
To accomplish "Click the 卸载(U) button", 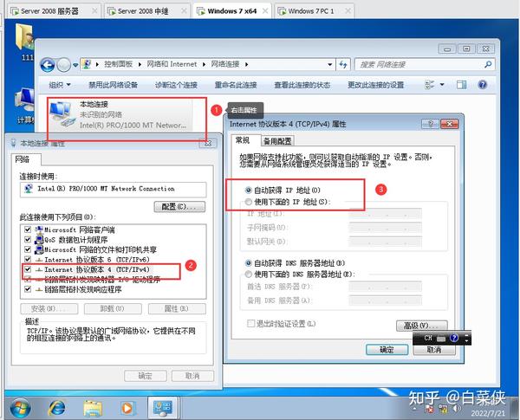I will click(x=113, y=308).
